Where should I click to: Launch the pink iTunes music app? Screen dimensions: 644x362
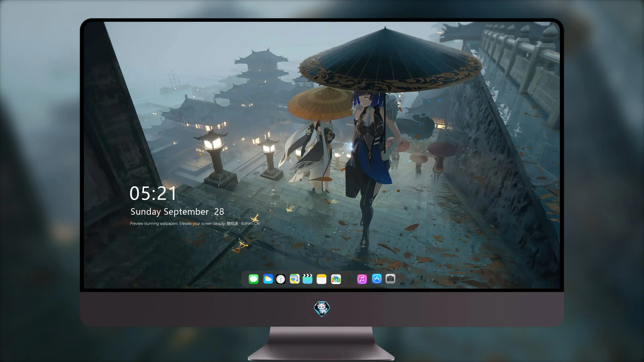362,279
